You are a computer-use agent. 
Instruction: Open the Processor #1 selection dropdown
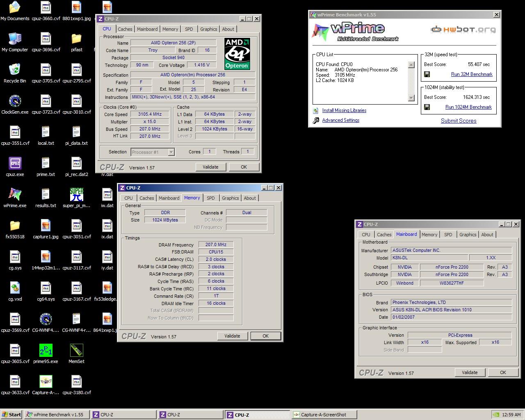(x=153, y=152)
